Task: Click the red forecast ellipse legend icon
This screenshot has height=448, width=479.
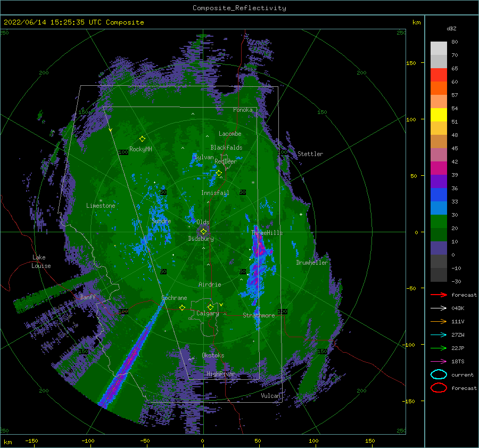Action: coord(439,388)
